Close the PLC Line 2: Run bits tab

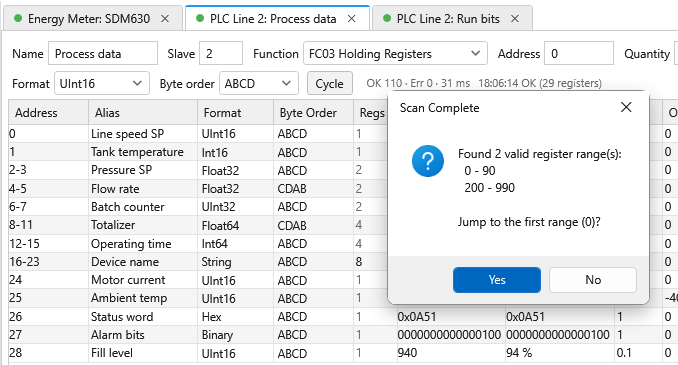coord(515,19)
